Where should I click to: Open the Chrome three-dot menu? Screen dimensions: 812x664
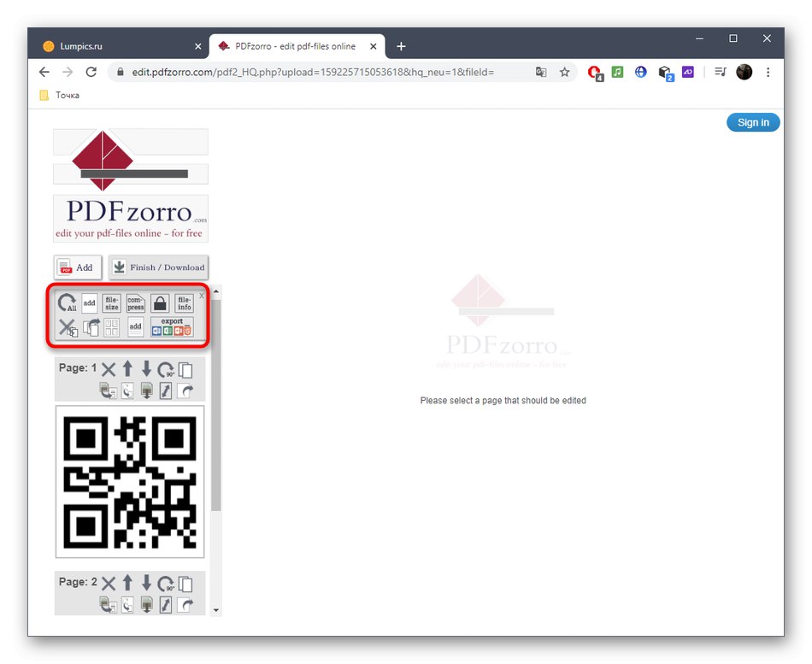768,72
